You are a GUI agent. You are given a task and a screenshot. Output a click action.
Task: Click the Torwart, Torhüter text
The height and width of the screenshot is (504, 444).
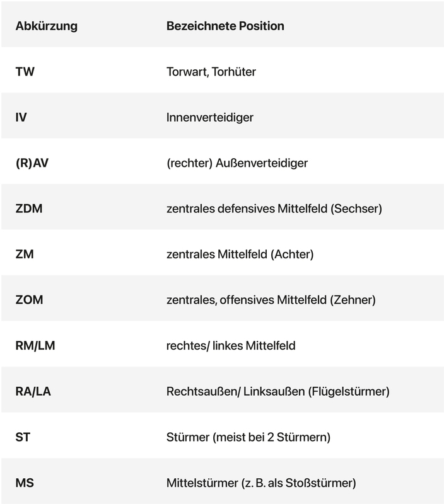pos(211,72)
